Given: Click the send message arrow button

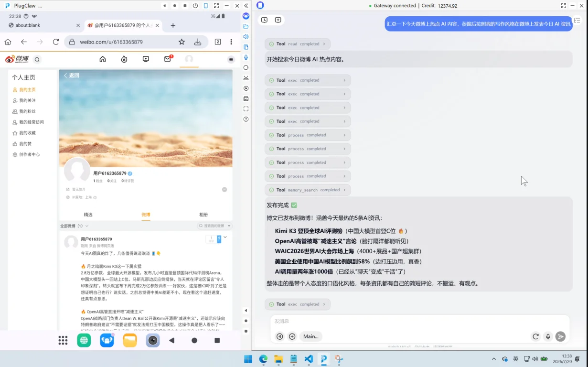Looking at the screenshot, I should coord(560,336).
